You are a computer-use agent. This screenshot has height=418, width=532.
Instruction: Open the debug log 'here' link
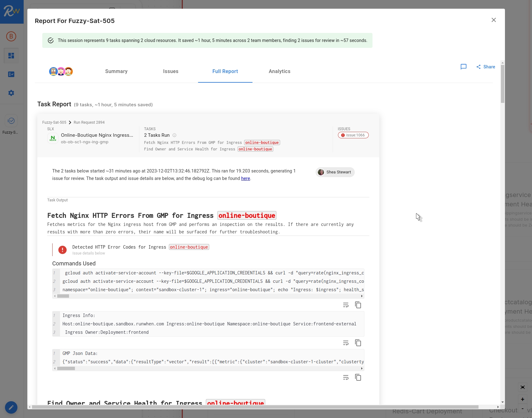245,178
